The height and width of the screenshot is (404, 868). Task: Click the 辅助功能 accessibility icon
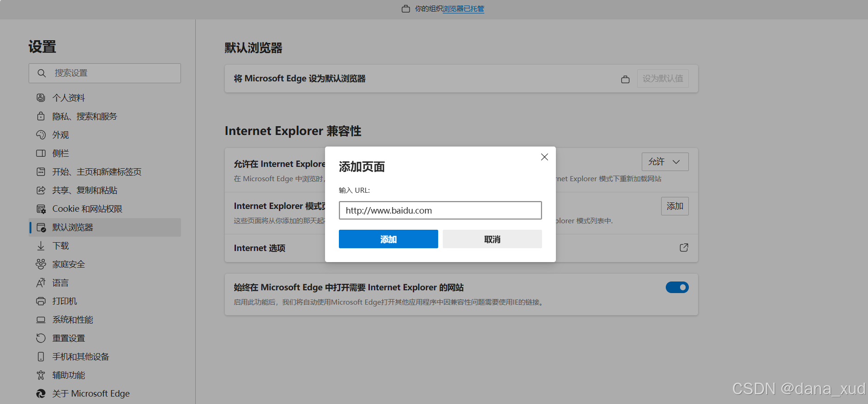[x=41, y=375]
